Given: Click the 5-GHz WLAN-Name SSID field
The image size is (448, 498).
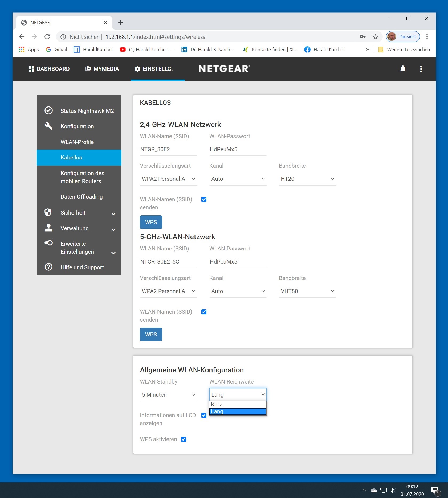Looking at the screenshot, I should pos(168,262).
